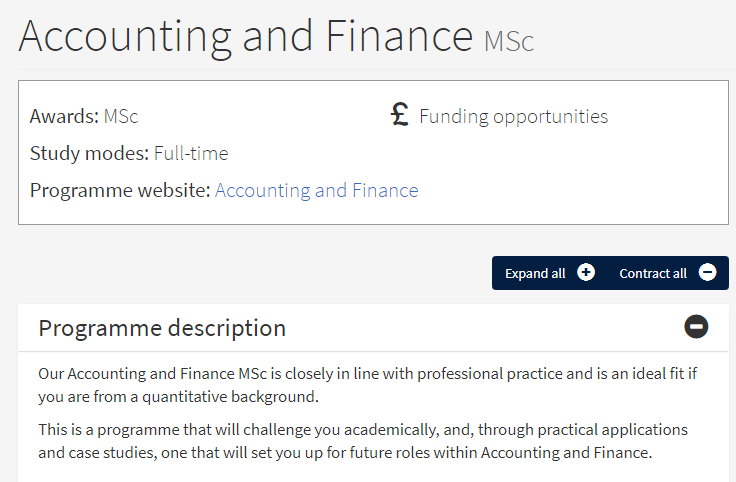This screenshot has height=482, width=736.
Task: Click the Awards: MSc text
Action: 84,116
